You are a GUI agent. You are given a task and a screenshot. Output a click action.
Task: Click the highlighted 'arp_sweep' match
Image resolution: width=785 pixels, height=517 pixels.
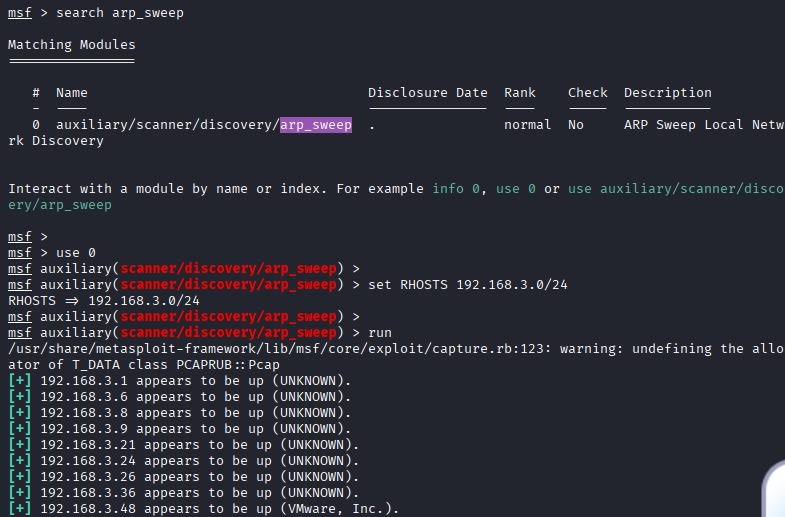316,125
